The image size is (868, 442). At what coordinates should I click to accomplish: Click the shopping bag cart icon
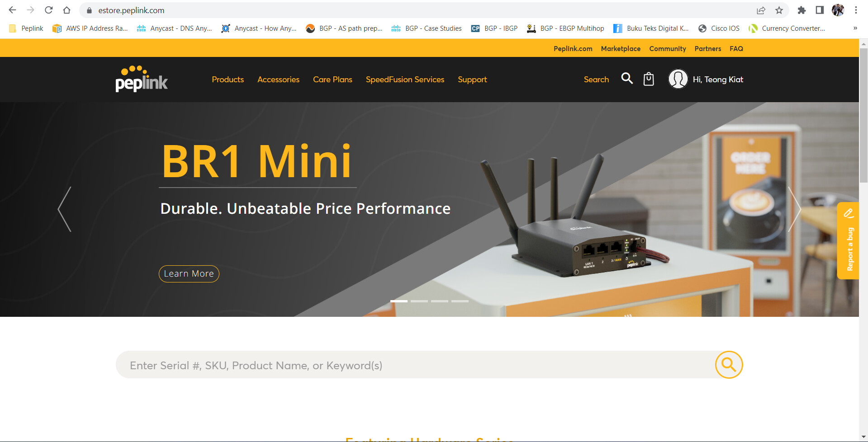tap(649, 79)
